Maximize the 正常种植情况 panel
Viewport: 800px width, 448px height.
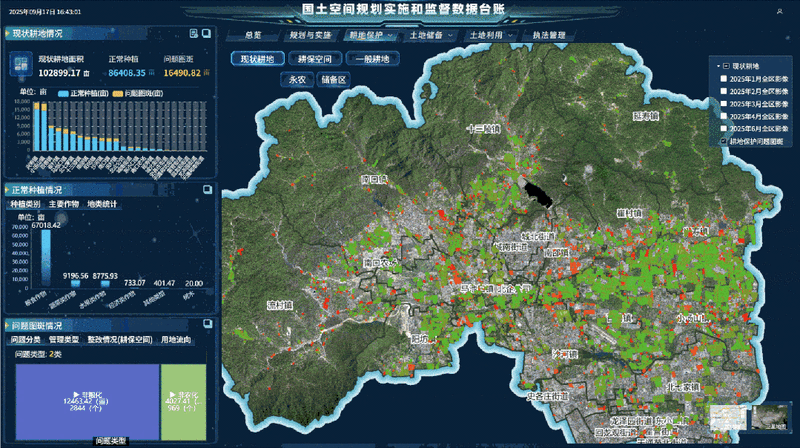[206, 188]
